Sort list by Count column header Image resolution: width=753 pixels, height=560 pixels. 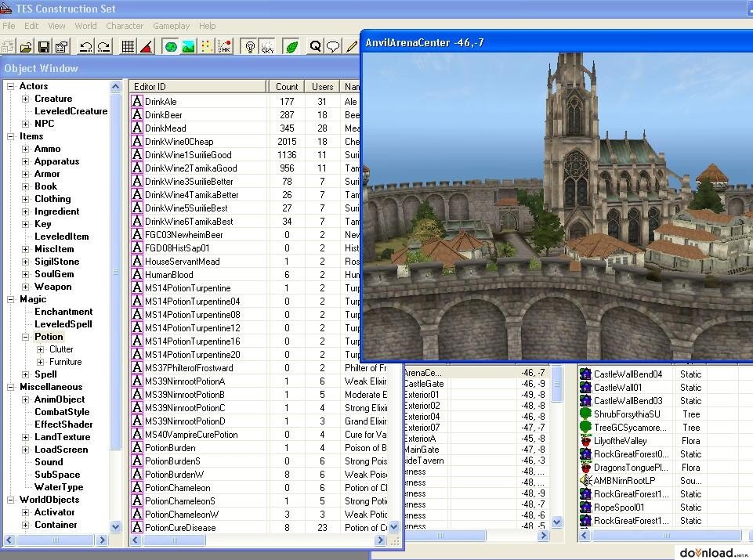(x=286, y=87)
